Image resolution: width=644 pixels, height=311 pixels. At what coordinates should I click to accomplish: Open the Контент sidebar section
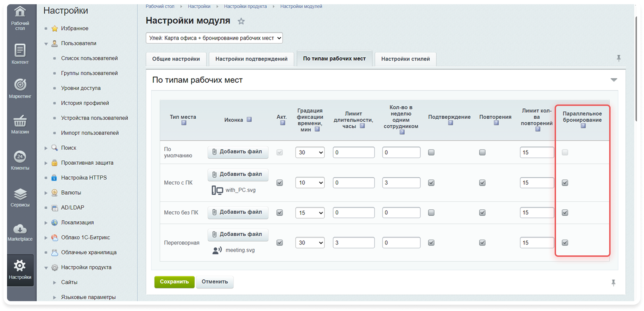tap(20, 54)
